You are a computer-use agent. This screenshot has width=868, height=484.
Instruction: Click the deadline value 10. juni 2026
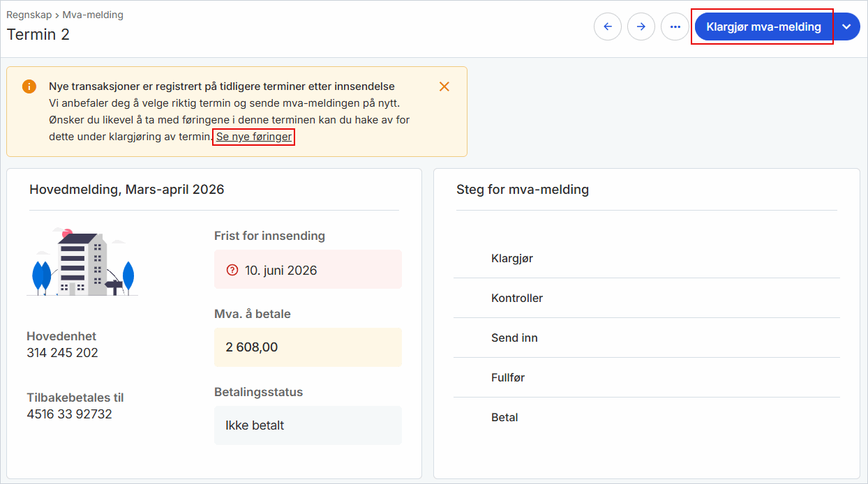(280, 270)
